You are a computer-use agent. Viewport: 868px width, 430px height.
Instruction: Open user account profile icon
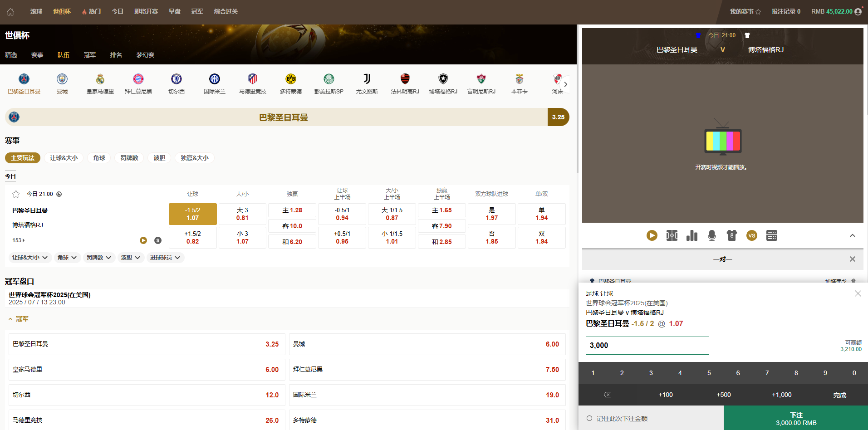(x=858, y=12)
